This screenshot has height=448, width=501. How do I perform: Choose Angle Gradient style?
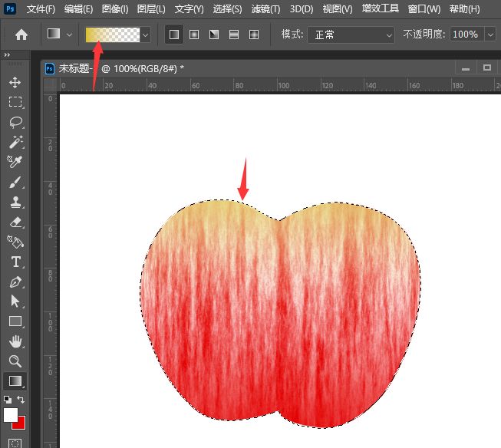(214, 35)
